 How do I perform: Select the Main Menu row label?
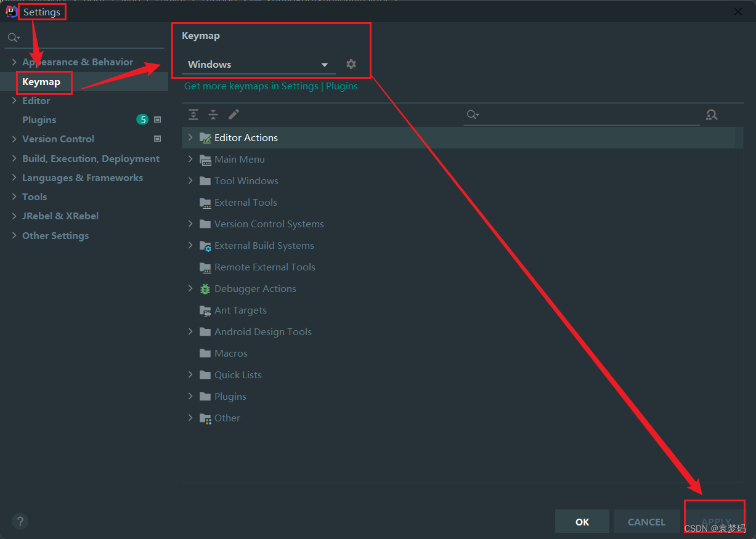click(240, 159)
